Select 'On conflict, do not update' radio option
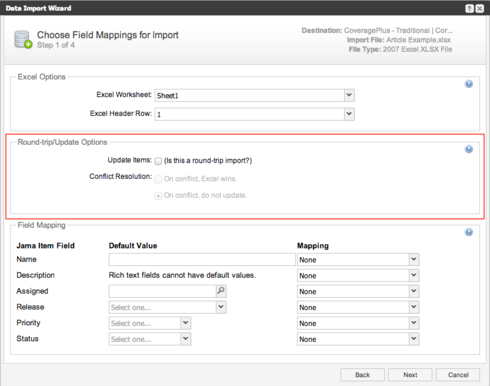490x386 pixels. 158,196
